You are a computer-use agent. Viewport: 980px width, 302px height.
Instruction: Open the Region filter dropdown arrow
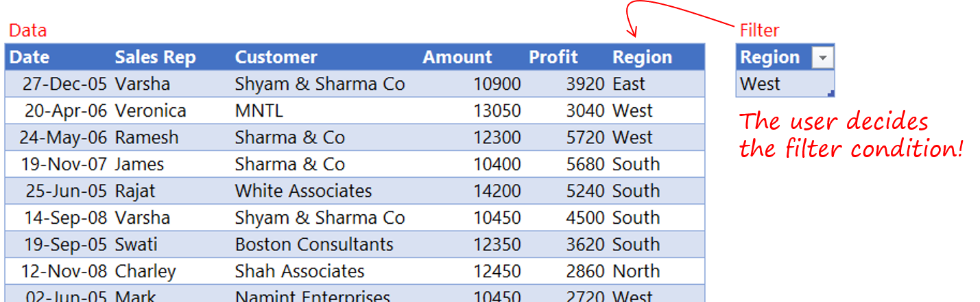(x=822, y=58)
